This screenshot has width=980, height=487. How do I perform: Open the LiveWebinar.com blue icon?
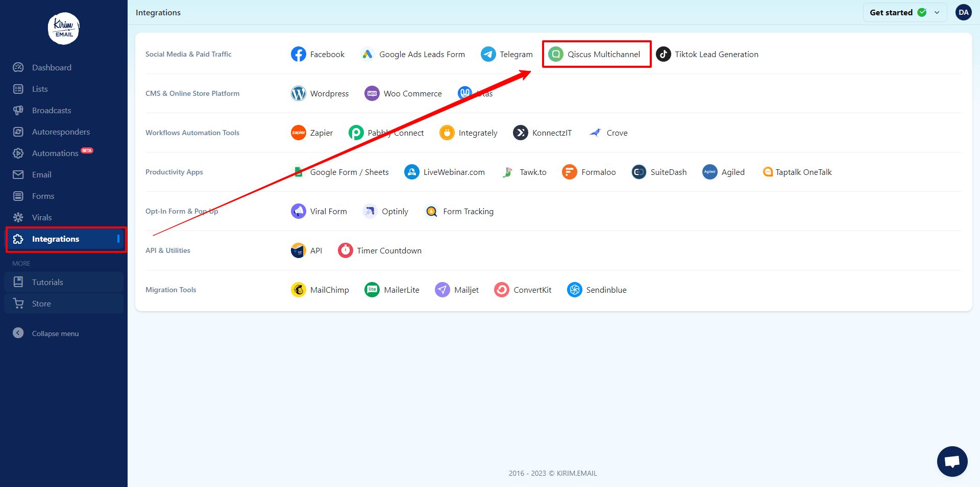412,172
